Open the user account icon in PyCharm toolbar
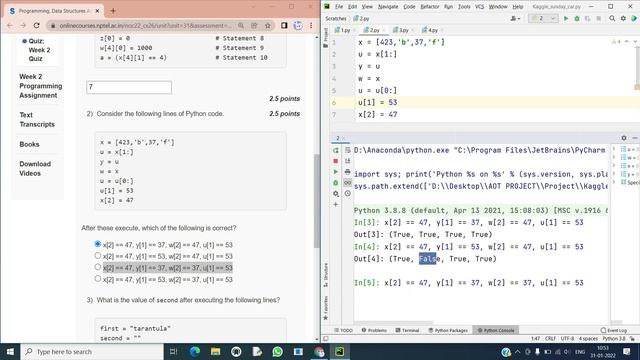640x360 pixels. tap(516, 18)
